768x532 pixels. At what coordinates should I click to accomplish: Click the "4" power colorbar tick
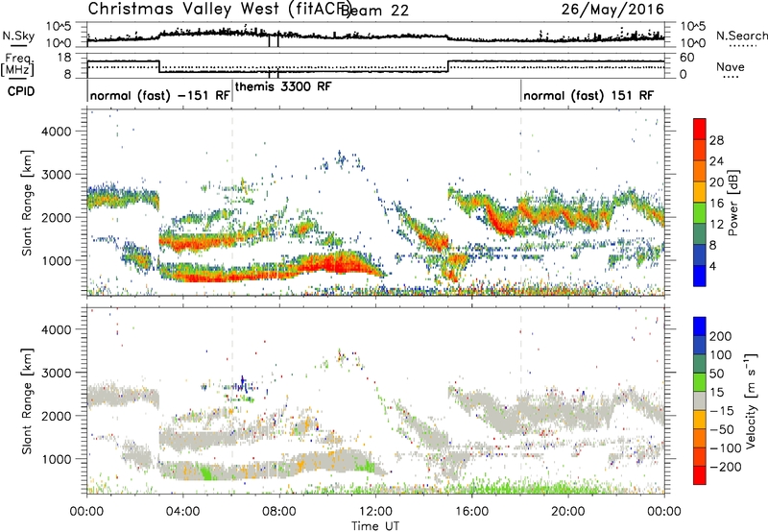tap(712, 267)
